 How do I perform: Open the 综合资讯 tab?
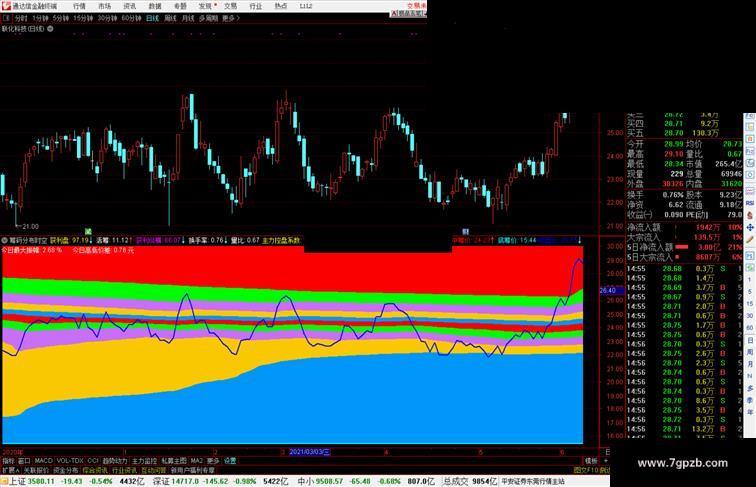[95, 470]
